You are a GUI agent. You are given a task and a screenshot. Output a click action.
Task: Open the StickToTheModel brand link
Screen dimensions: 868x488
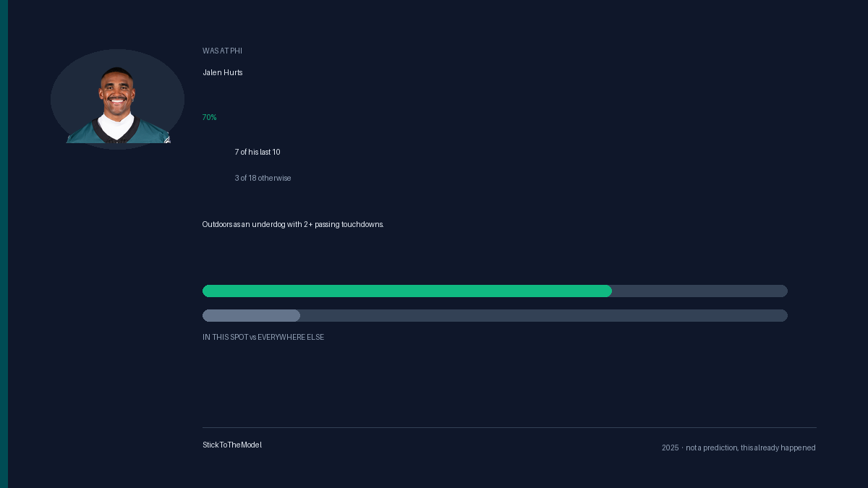(232, 445)
